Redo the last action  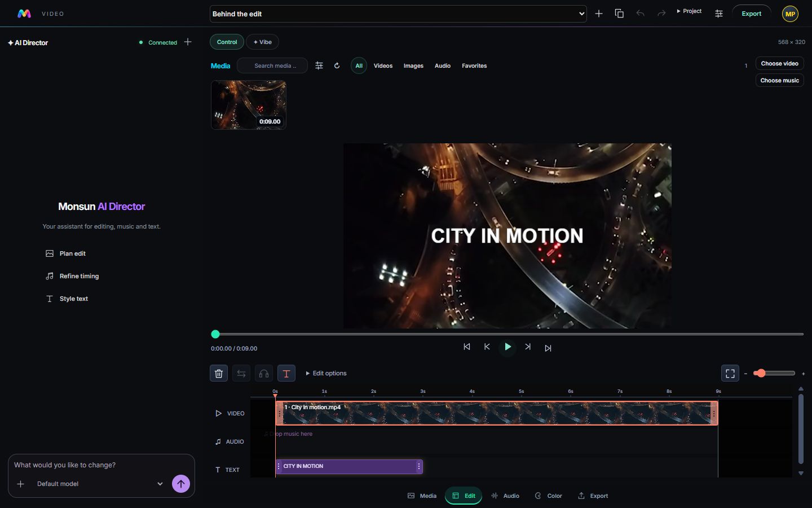pos(661,14)
